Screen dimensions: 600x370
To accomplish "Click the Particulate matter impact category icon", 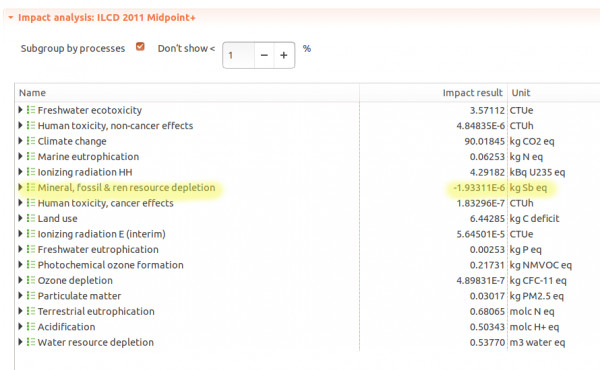I will click(x=31, y=295).
